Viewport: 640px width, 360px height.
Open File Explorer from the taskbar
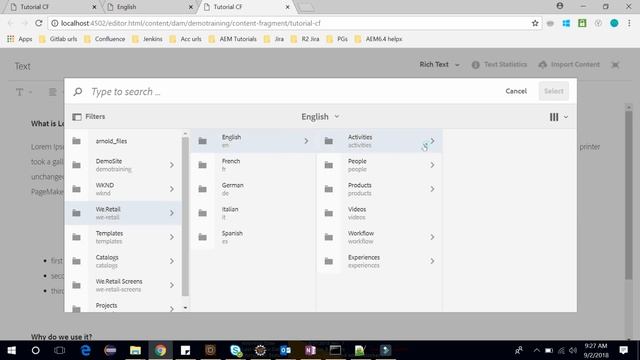coord(135,350)
